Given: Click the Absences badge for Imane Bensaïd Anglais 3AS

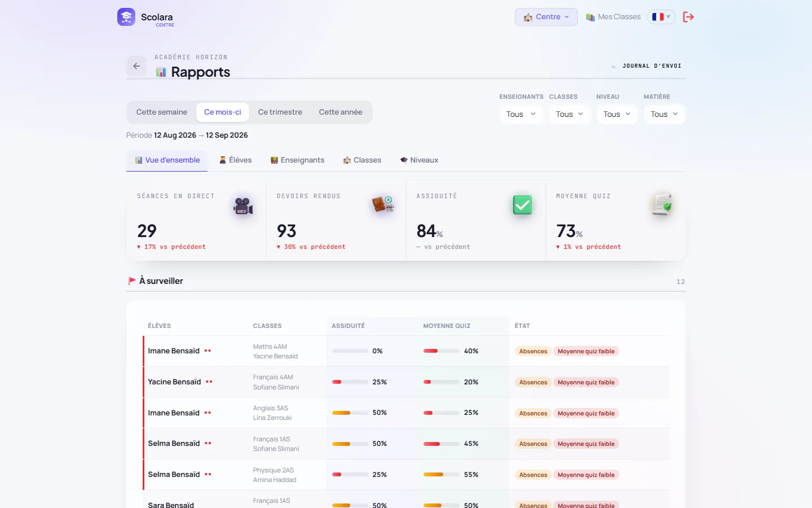Looking at the screenshot, I should point(533,413).
